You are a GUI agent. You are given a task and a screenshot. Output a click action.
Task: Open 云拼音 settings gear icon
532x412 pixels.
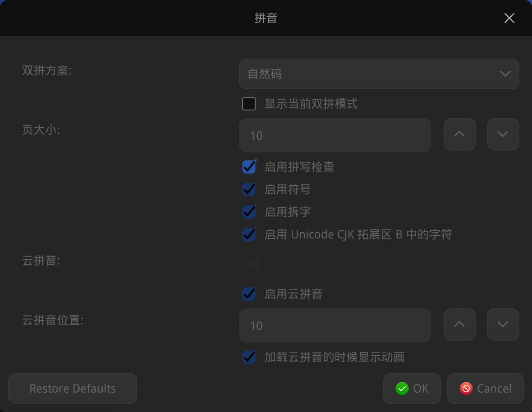pyautogui.click(x=254, y=264)
